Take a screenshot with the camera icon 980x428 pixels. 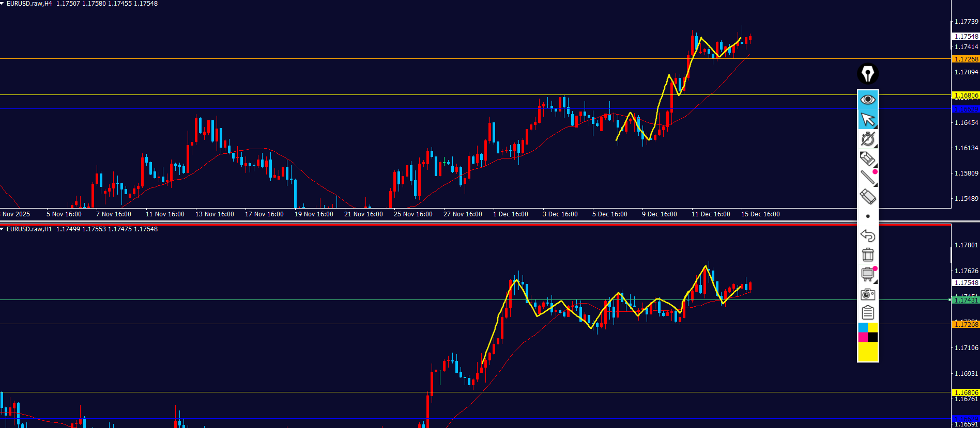[867, 294]
